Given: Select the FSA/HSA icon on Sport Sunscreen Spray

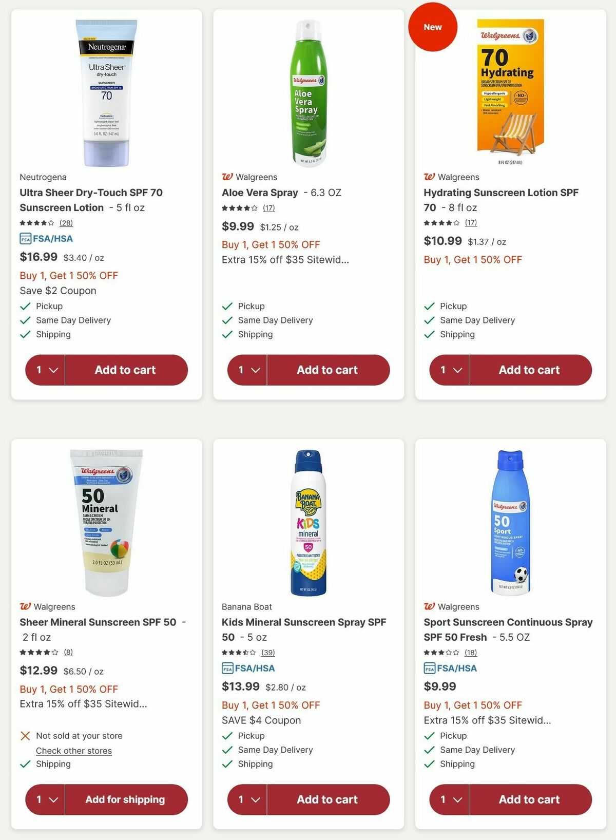Looking at the screenshot, I should point(430,669).
